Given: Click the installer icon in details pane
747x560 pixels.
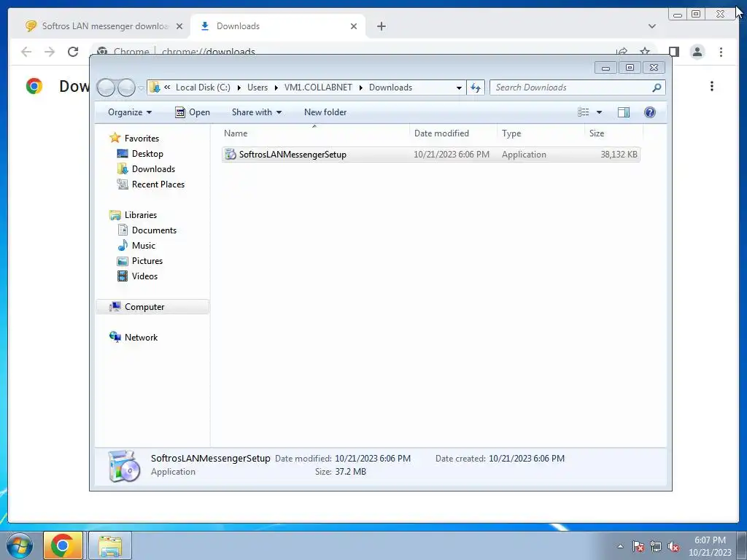Looking at the screenshot, I should coord(124,466).
